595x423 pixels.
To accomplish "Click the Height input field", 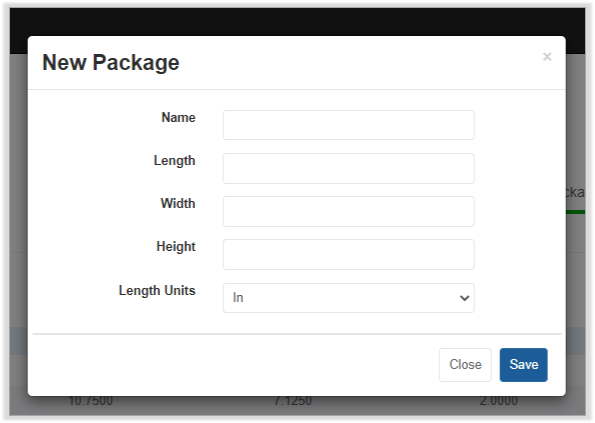I will tap(348, 254).
